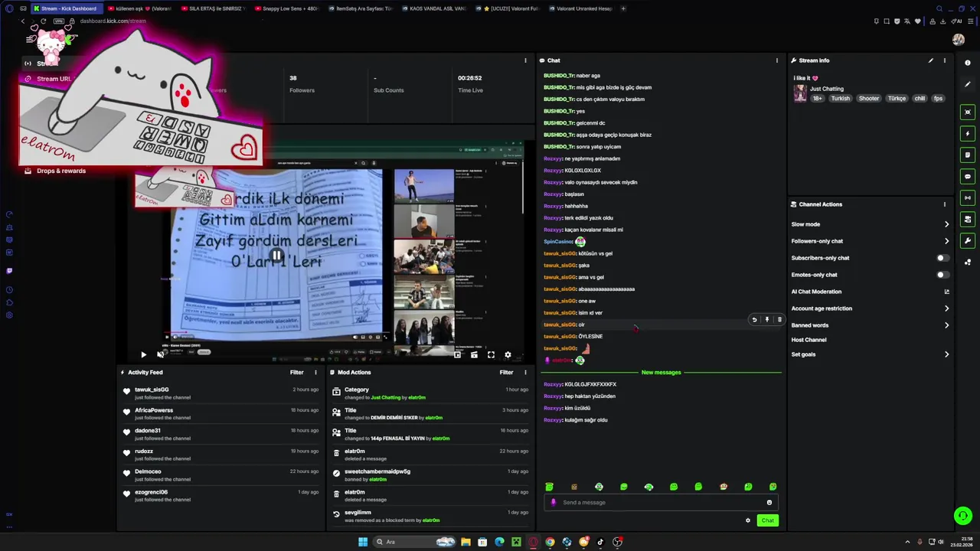Expand Account age restriction settings

(946, 308)
